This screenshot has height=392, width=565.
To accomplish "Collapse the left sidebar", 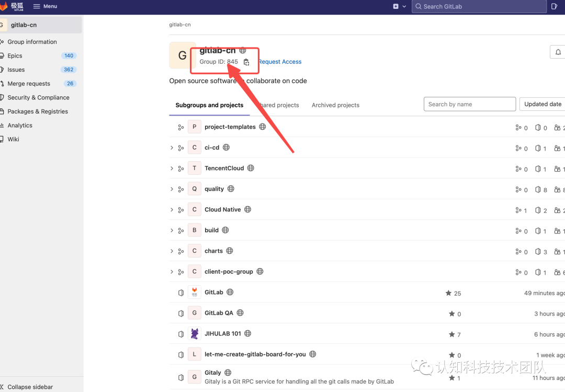I will [x=29, y=386].
